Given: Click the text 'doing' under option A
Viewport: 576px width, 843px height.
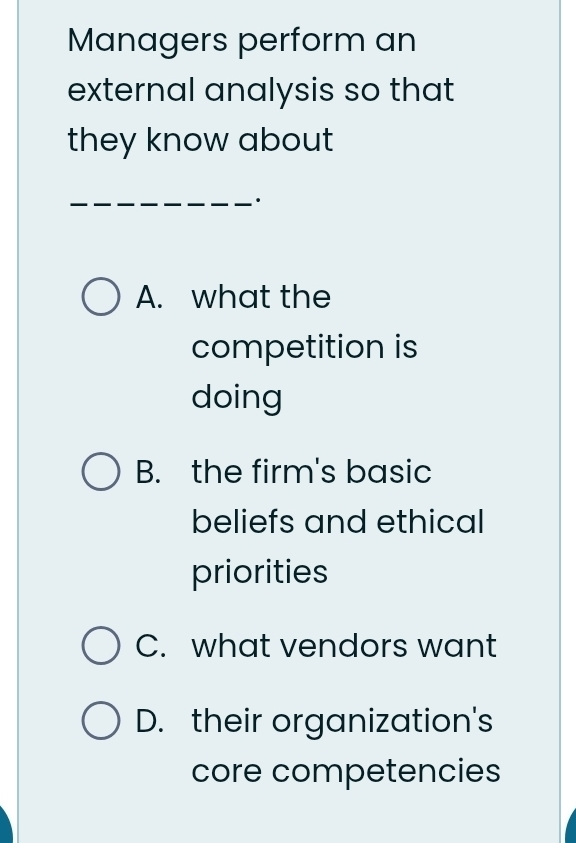Looking at the screenshot, I should pos(236,396).
